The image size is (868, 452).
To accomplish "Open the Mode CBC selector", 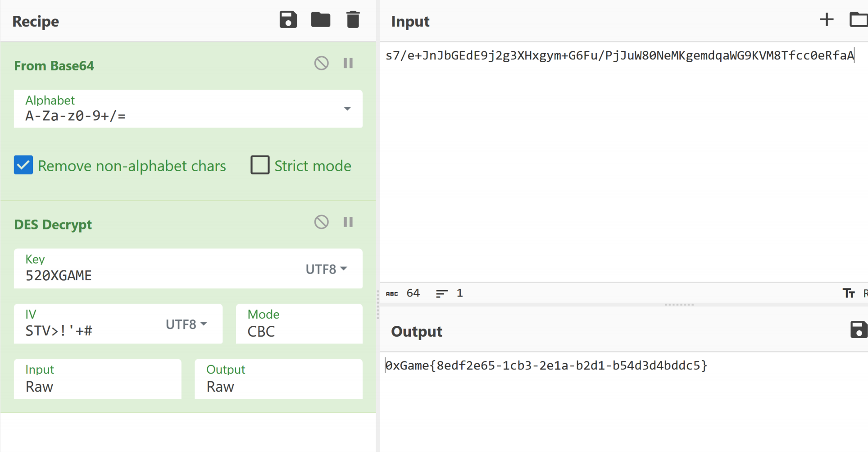I will (299, 324).
